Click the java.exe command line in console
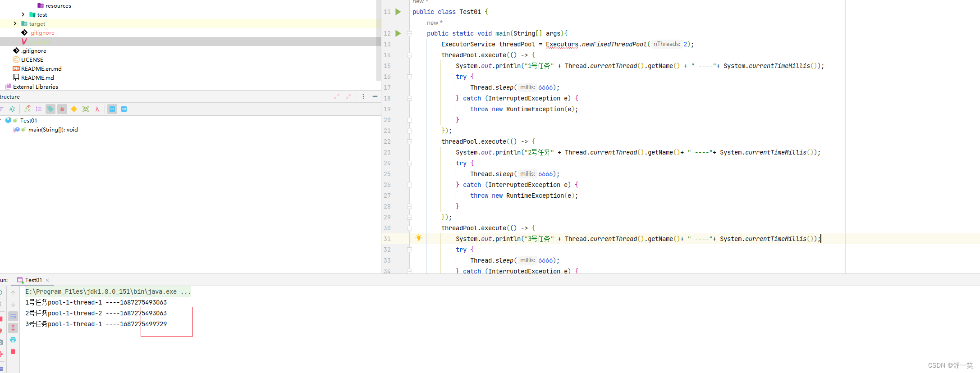Screen dimensions: 980x373 [x=108, y=291]
